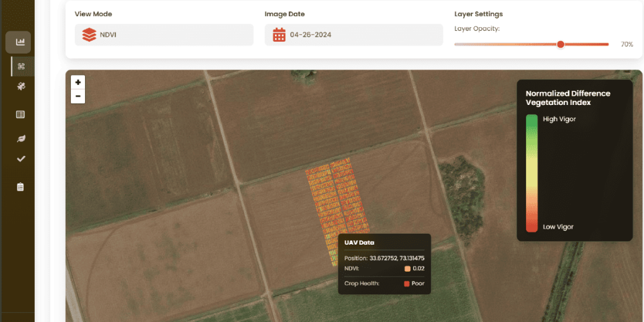Click the NDVI color gradient legend bar
The image size is (644, 322).
[532, 173]
